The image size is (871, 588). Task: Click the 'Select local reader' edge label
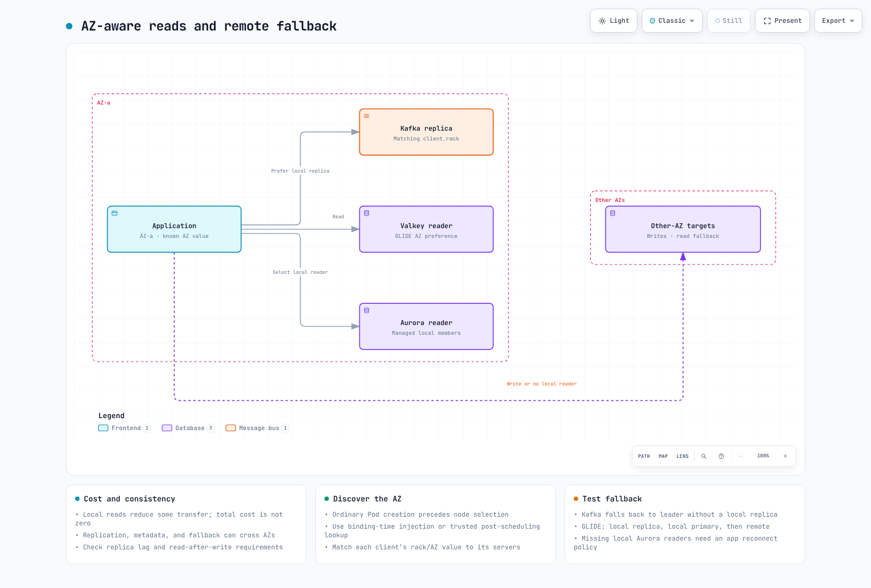[x=300, y=272]
